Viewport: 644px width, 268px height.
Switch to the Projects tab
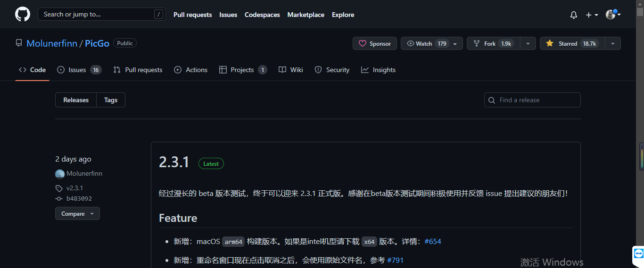click(x=243, y=70)
